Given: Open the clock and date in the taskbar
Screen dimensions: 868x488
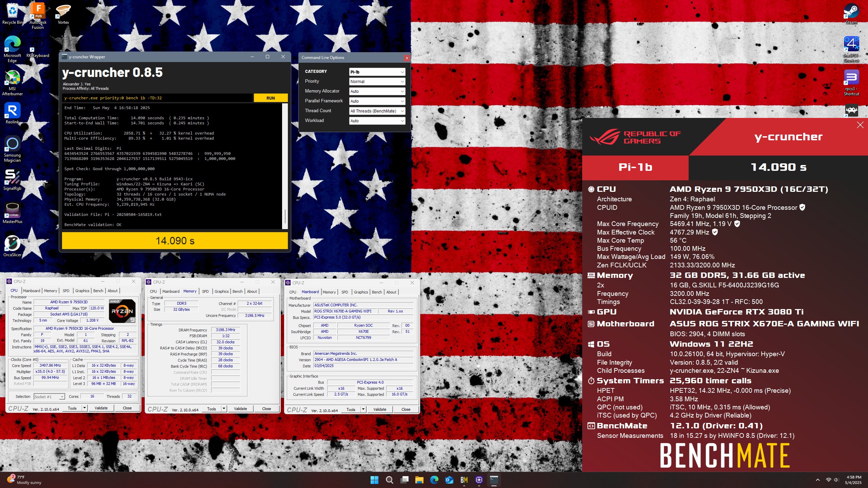Looking at the screenshot, I should click(x=853, y=480).
